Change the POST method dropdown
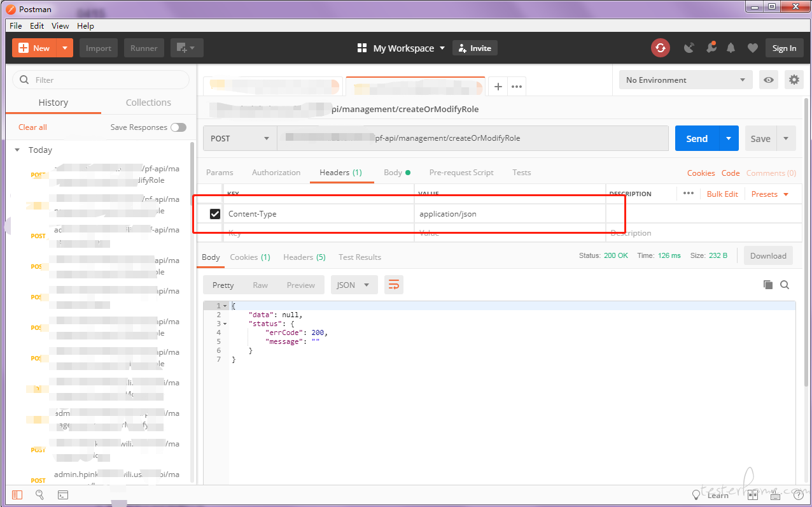 click(x=240, y=138)
